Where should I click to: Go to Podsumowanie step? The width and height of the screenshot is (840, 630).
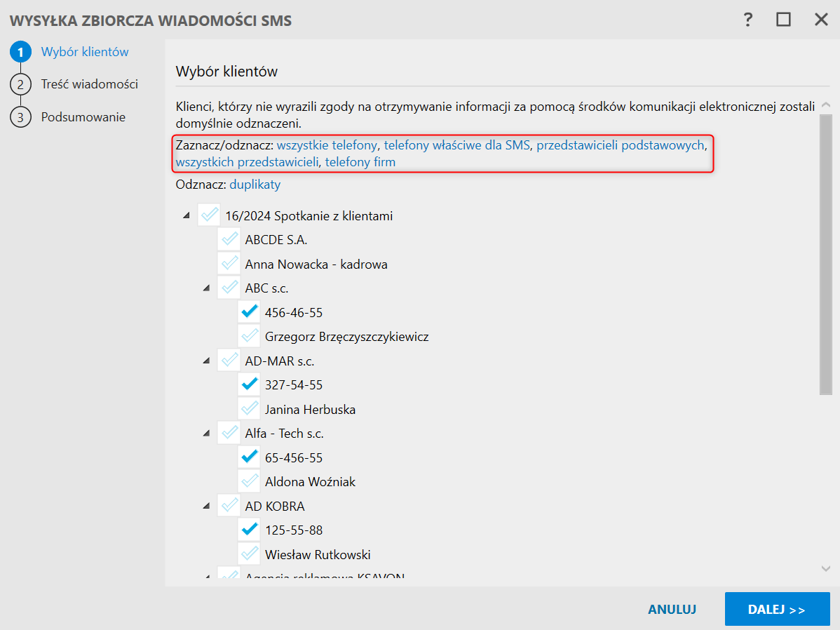pyautogui.click(x=83, y=117)
